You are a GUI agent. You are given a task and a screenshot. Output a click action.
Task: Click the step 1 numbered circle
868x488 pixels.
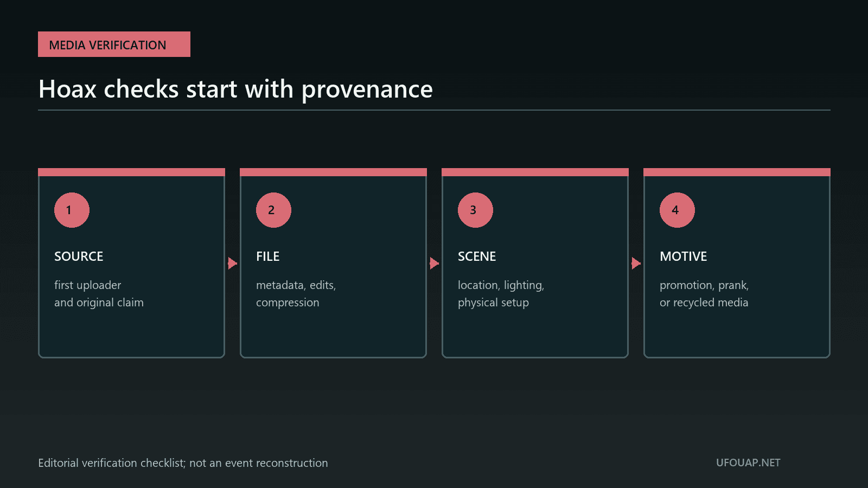72,210
